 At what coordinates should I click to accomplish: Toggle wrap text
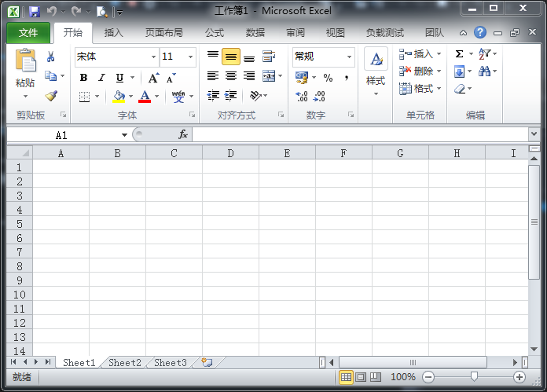(x=269, y=57)
